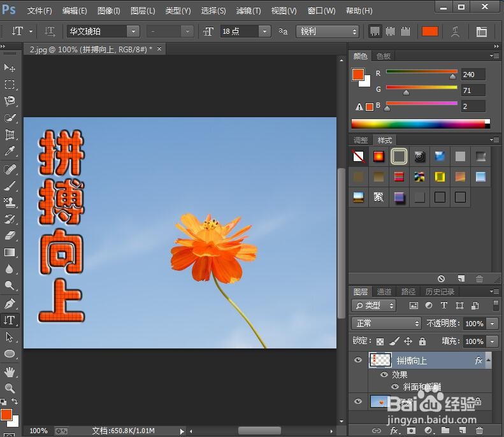Click the text color swatch in options bar

point(429,31)
